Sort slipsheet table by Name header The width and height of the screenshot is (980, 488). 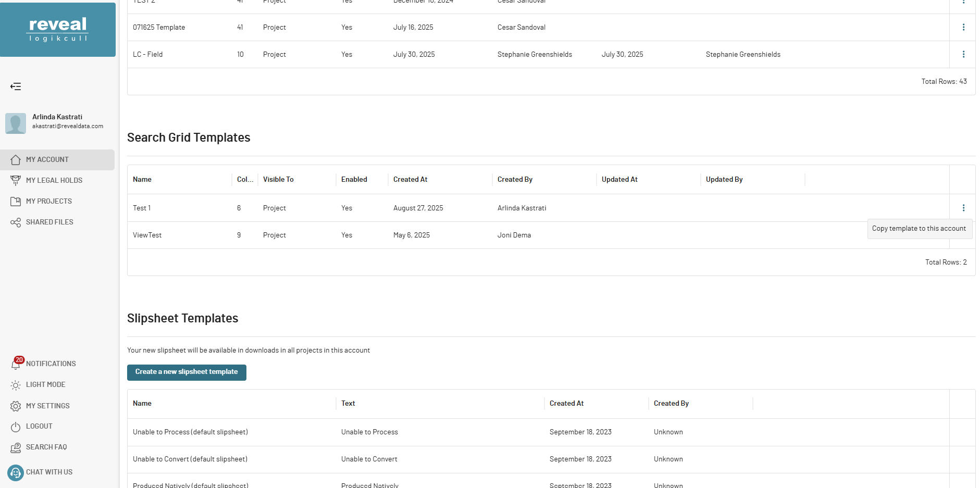(142, 404)
